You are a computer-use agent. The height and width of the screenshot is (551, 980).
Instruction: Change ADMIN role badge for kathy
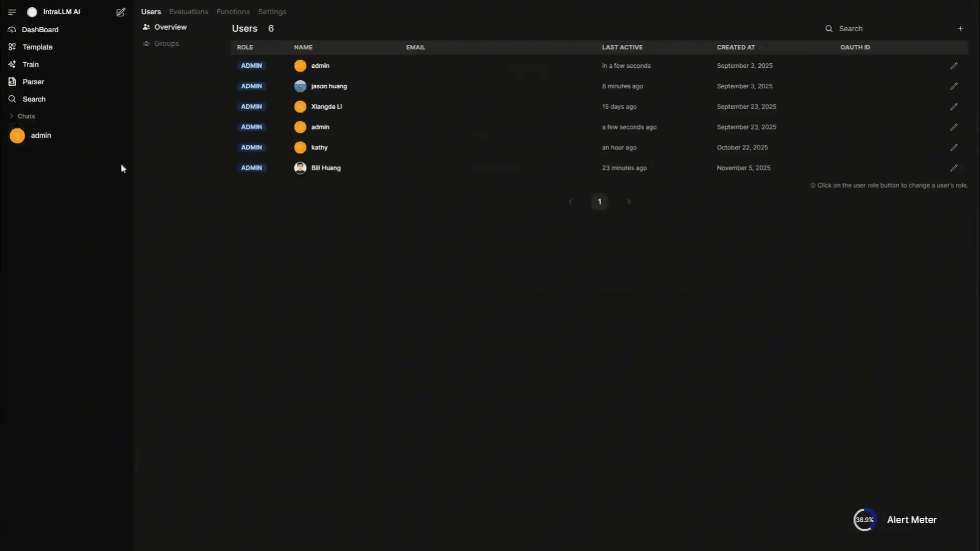coord(251,147)
